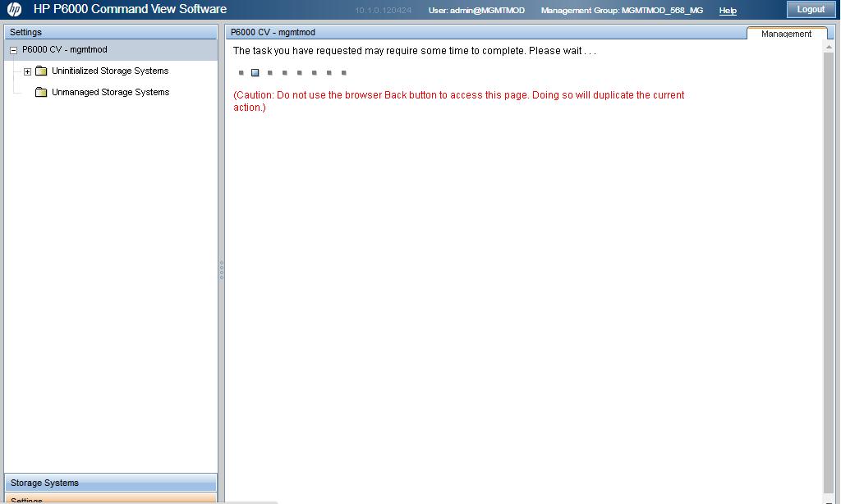
Task: Open the Help link
Action: point(728,10)
